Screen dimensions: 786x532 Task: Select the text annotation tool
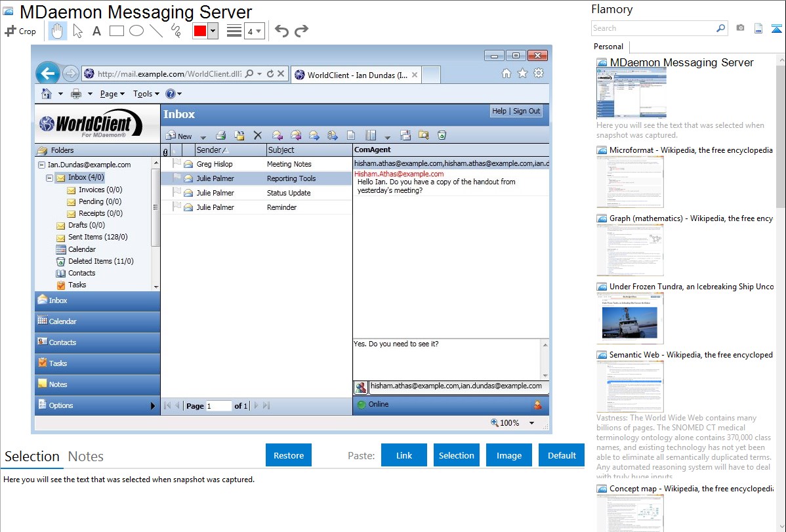coord(96,31)
